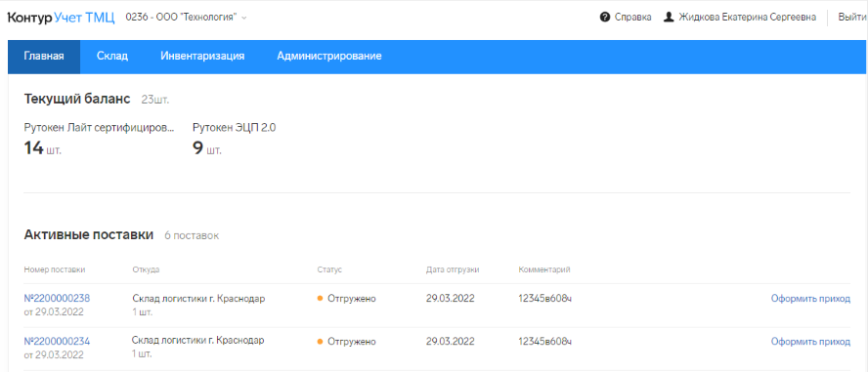Click the 6 поставок count label

coord(192,236)
